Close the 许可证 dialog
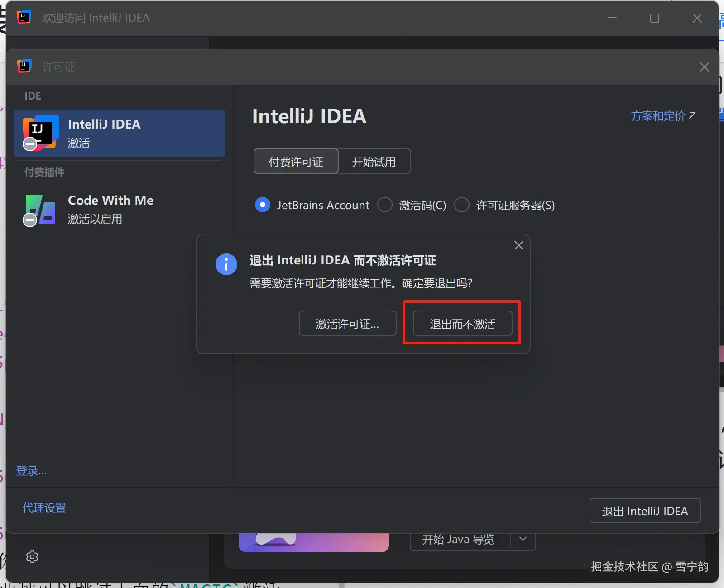The height and width of the screenshot is (588, 724). 705,67
